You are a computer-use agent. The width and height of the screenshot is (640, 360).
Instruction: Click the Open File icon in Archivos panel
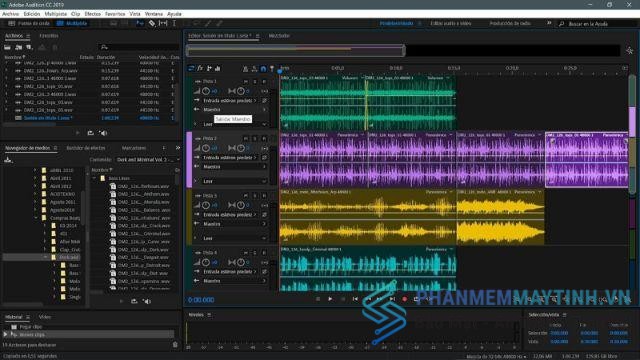pos(7,47)
